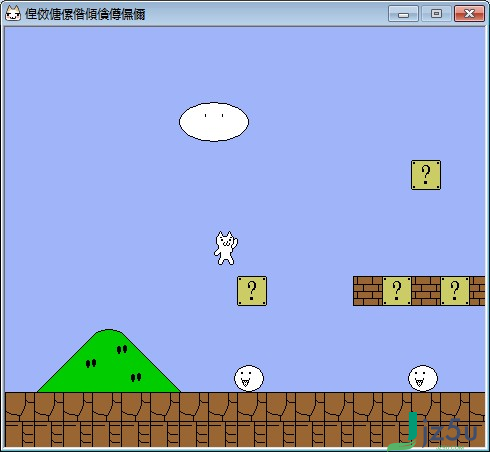Click the brick block between the question blocks

pyautogui.click(x=426, y=291)
